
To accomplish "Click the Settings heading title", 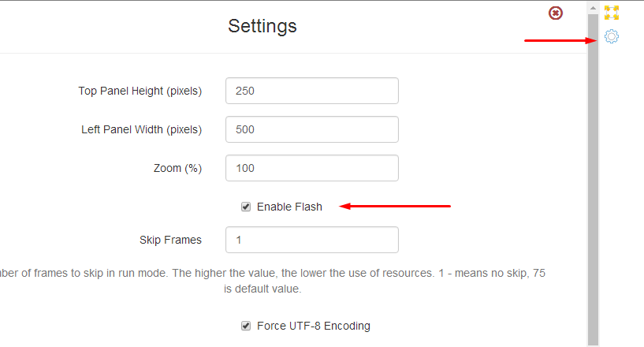I will tap(262, 26).
